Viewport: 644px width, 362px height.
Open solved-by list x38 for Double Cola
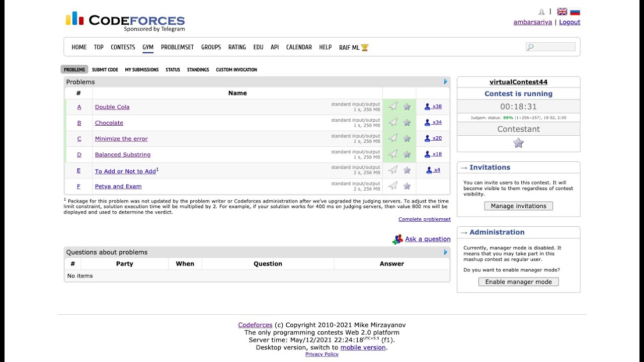pyautogui.click(x=433, y=107)
